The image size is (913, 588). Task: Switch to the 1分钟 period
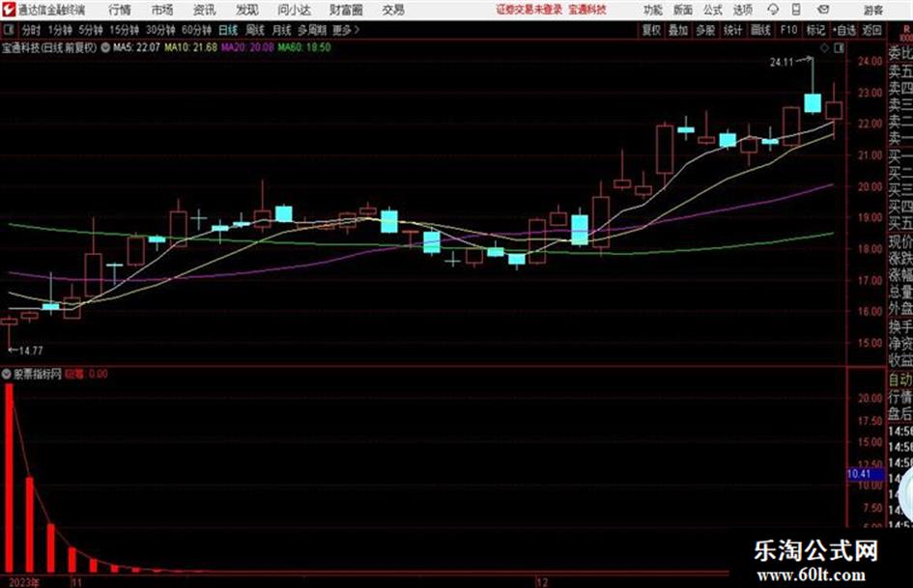[x=60, y=30]
